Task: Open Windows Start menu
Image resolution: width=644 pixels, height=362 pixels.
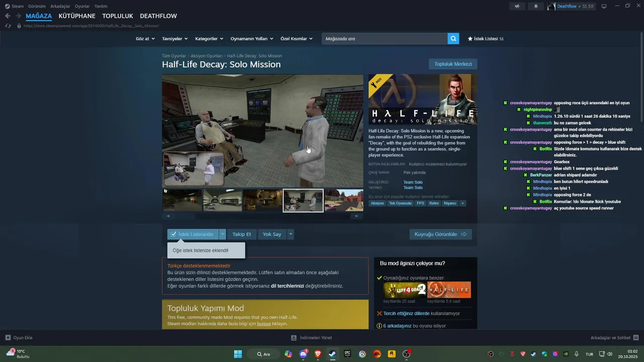Action: pos(238,354)
